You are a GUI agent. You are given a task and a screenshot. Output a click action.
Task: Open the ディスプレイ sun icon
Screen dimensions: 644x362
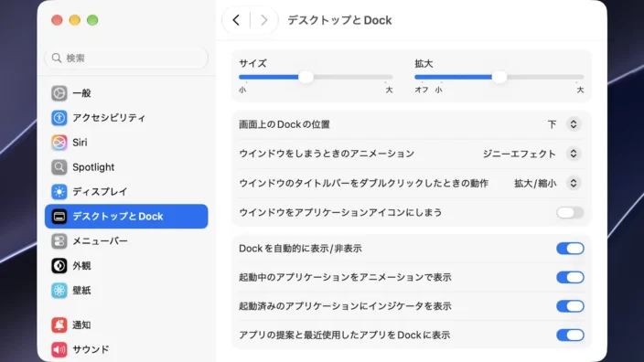(59, 192)
